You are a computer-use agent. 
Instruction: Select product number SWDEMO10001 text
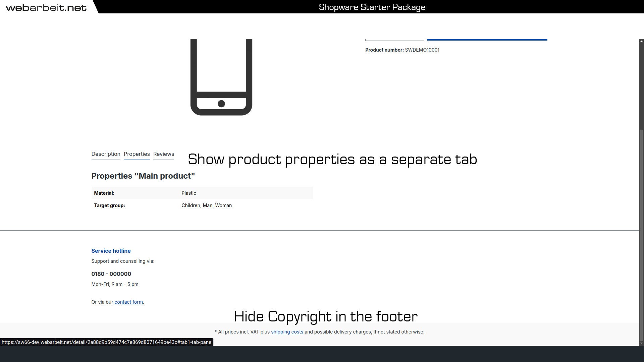pos(422,50)
